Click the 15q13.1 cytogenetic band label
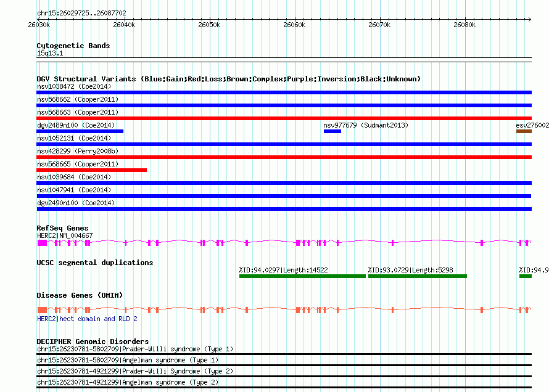This screenshot has width=549, height=392. [x=50, y=53]
